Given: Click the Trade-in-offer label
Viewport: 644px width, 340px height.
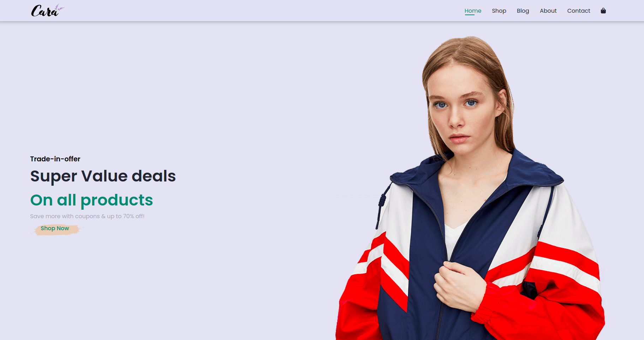Looking at the screenshot, I should [55, 159].
